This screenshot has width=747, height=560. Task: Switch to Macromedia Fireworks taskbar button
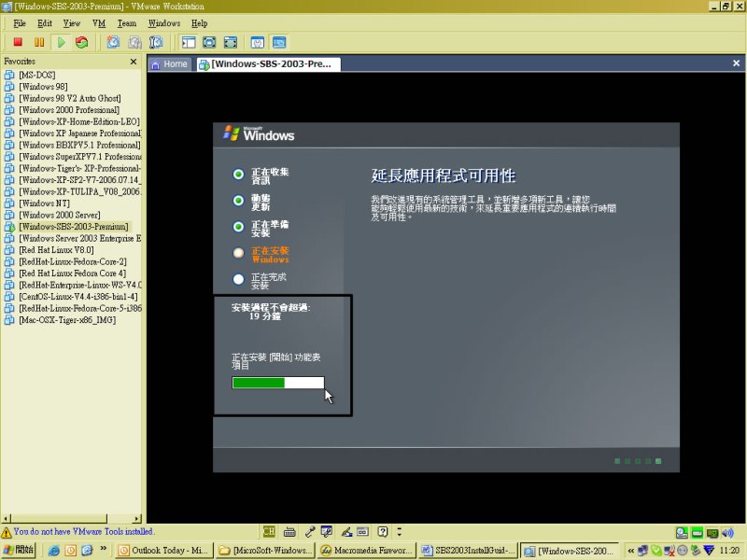366,551
